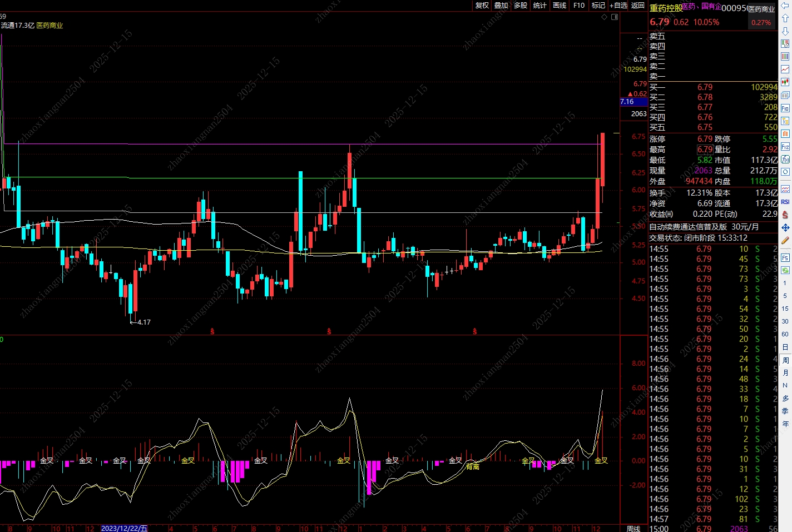Select the quarterly (季) period
The width and height of the screenshot is (792, 532).
tap(785, 411)
